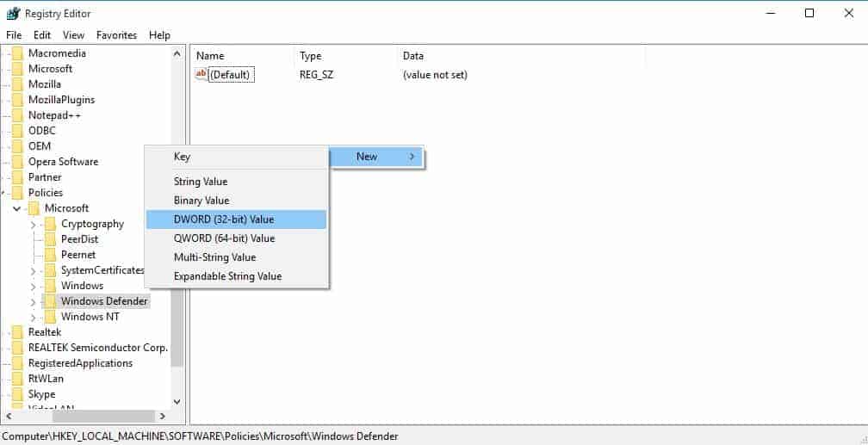Open the Favorites menu

pos(116,35)
